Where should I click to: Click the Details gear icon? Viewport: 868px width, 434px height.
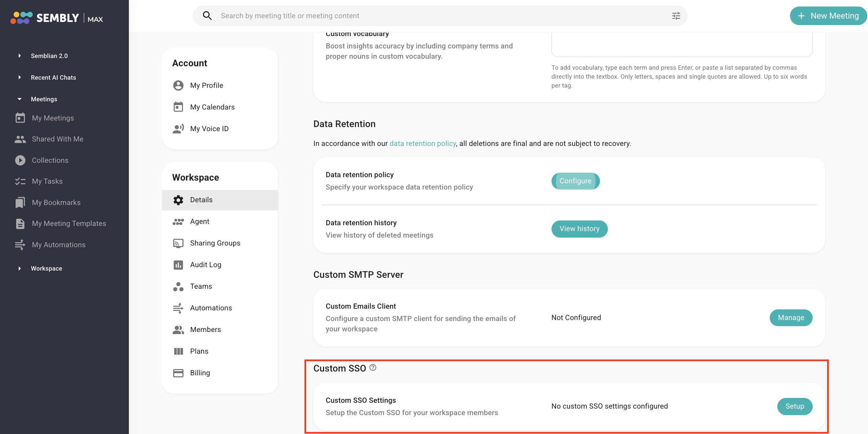point(178,200)
